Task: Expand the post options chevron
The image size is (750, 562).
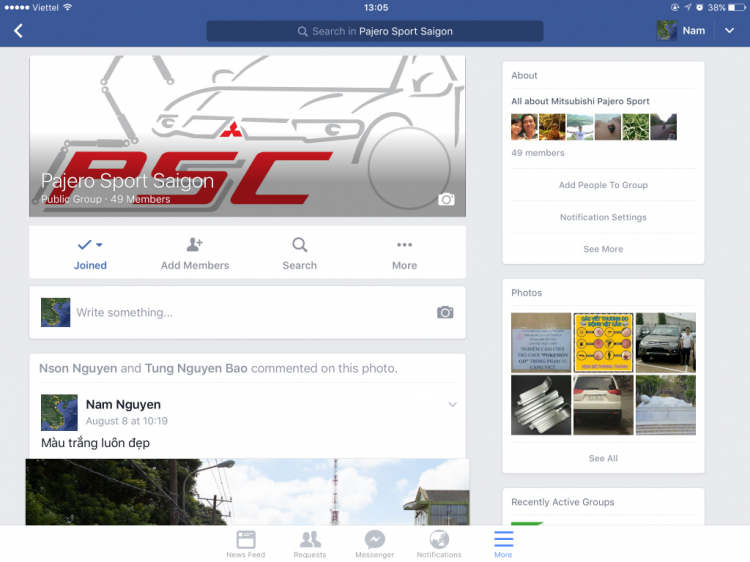Action: pos(452,405)
